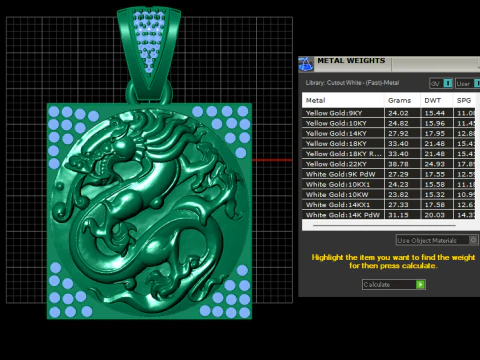Click the 27.92 grams cell
This screenshot has height=360, width=480.
pos(402,133)
